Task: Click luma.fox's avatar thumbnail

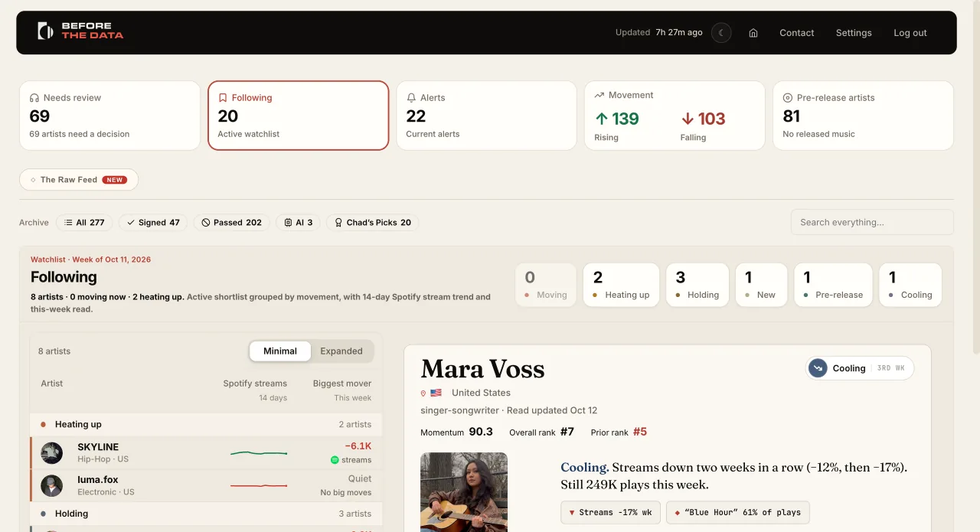Action: [52, 486]
